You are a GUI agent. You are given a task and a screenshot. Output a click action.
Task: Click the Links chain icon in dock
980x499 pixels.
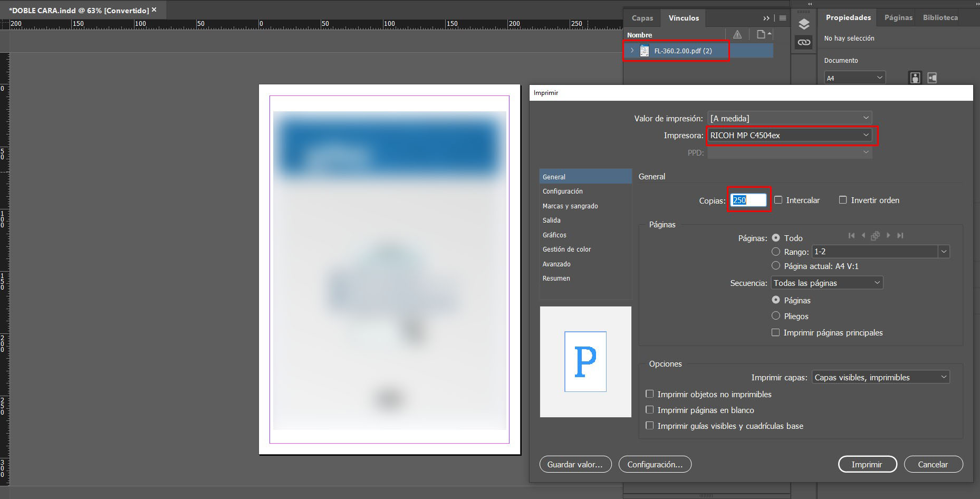click(x=803, y=42)
